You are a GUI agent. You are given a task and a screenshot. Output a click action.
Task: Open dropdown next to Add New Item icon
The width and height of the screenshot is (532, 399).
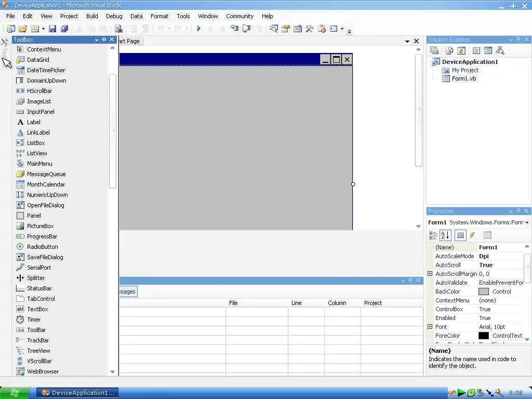43,29
